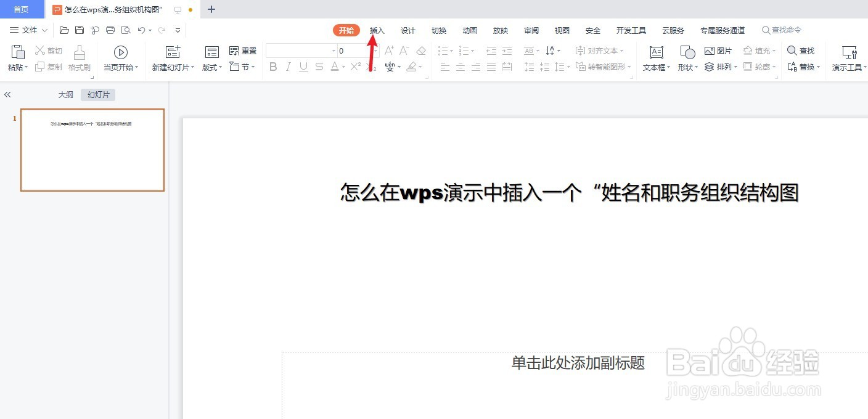Switch to the Home (首页) tab
The width and height of the screenshot is (868, 419).
(x=22, y=9)
